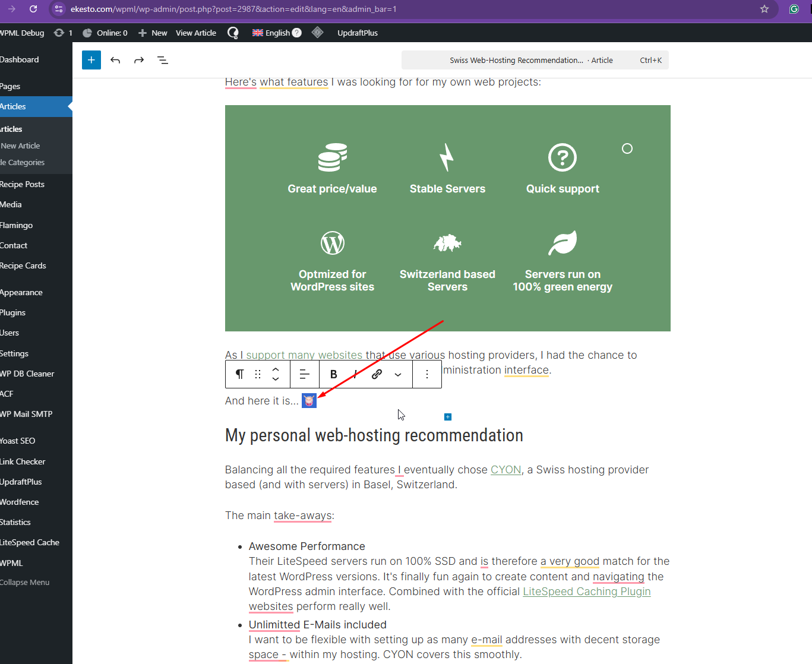Viewport: 812px width, 664px height.
Task: Follow the 'support many websites' link
Action: coord(304,355)
